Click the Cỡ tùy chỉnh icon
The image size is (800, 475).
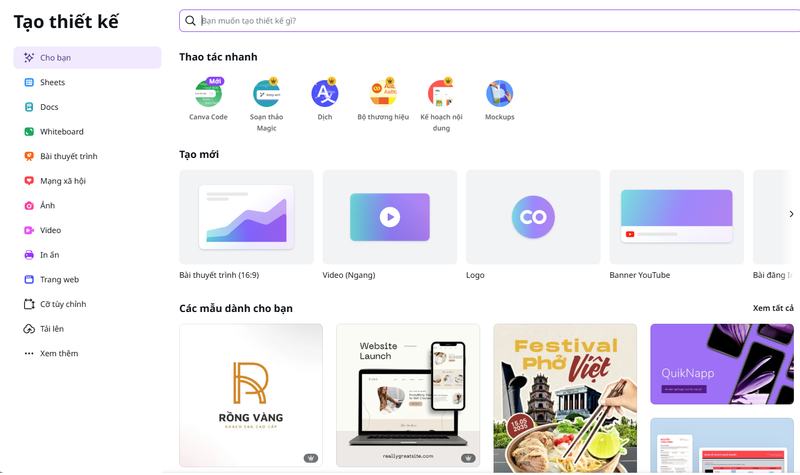point(29,304)
